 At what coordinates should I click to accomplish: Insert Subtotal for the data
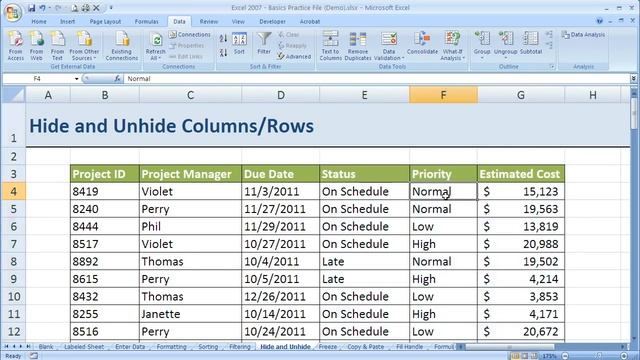pyautogui.click(x=531, y=43)
